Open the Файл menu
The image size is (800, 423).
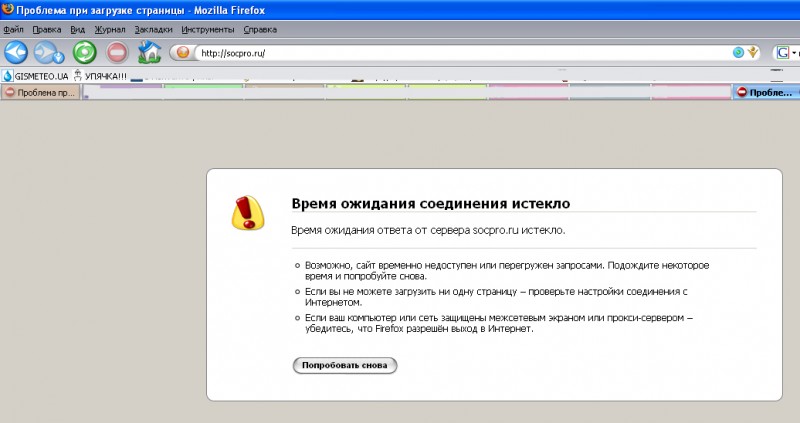point(14,30)
